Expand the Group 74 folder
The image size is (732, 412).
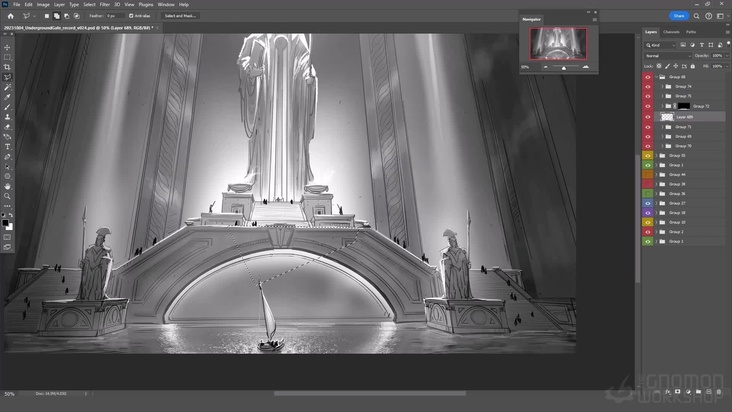(662, 86)
